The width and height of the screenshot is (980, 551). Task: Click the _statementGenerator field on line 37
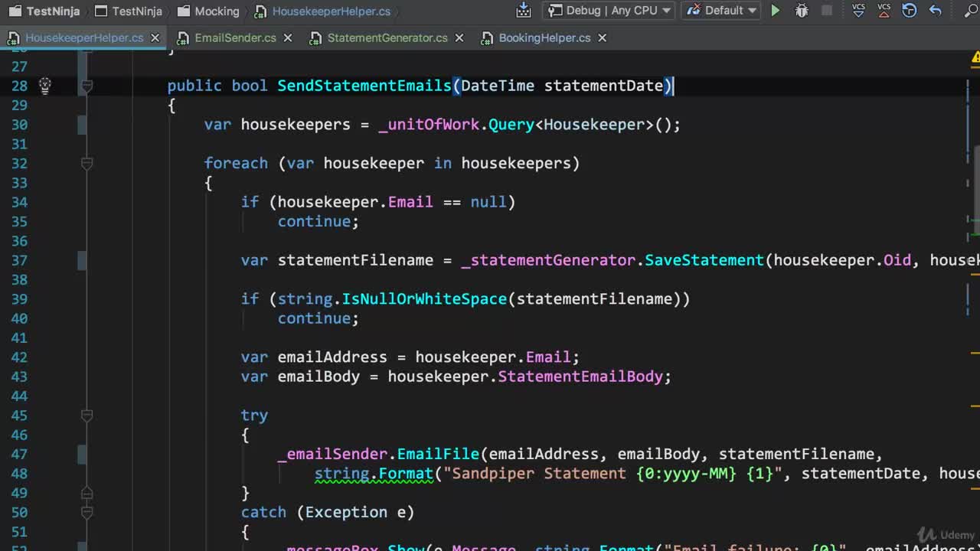coord(548,260)
